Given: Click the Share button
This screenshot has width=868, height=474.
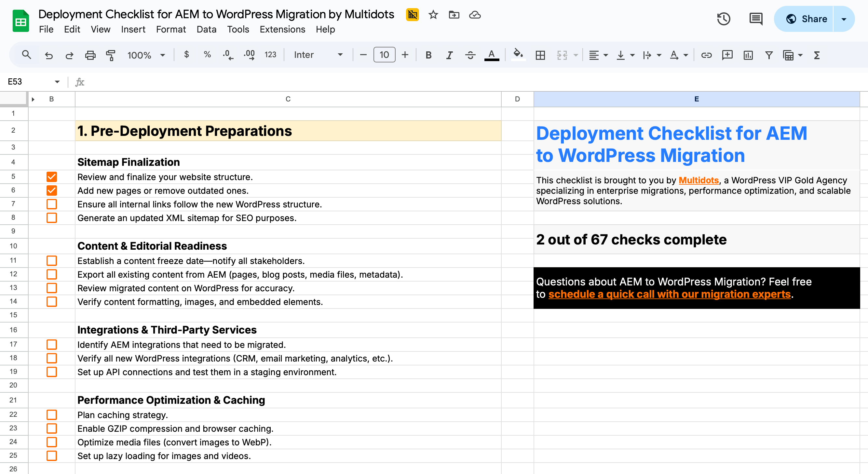Looking at the screenshot, I should pos(804,19).
